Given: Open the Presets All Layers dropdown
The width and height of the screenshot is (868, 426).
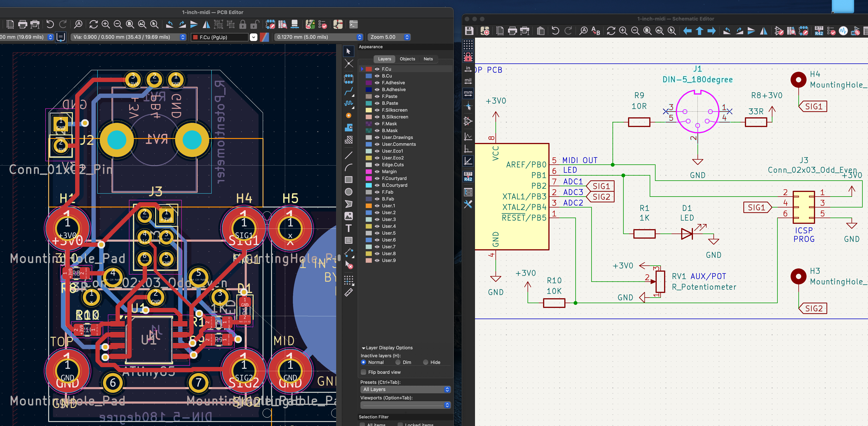Looking at the screenshot, I should [405, 390].
